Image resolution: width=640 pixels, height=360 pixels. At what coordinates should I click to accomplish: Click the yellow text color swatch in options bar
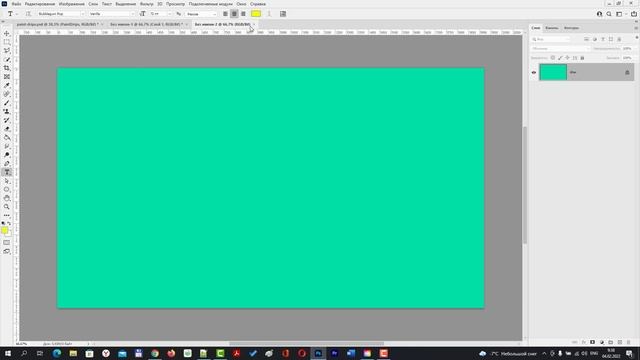pyautogui.click(x=256, y=14)
